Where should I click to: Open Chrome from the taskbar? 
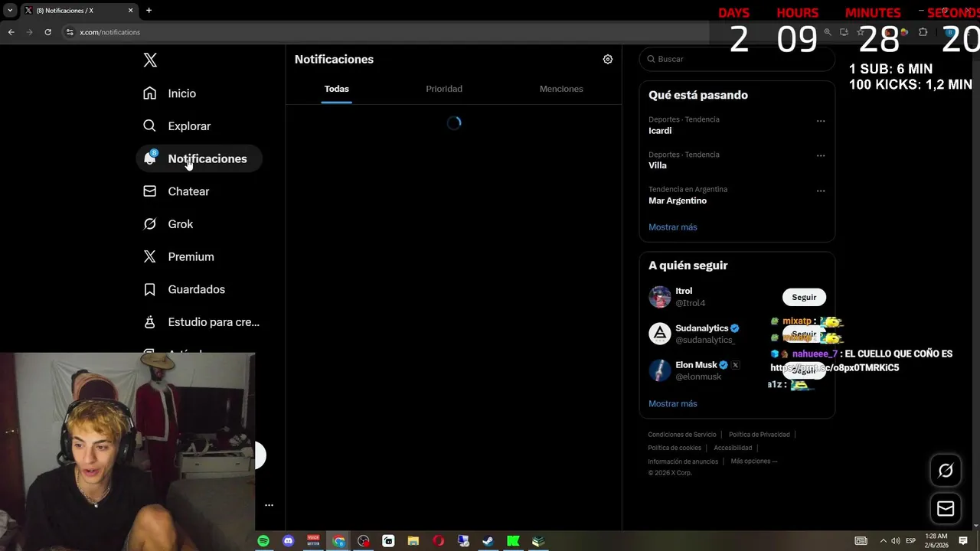tap(338, 541)
